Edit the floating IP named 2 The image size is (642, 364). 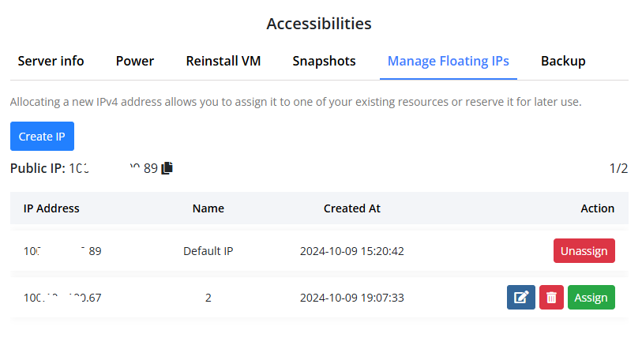(520, 298)
